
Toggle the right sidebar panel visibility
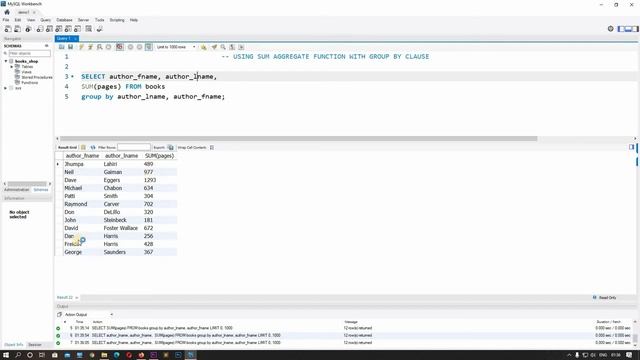[635, 29]
